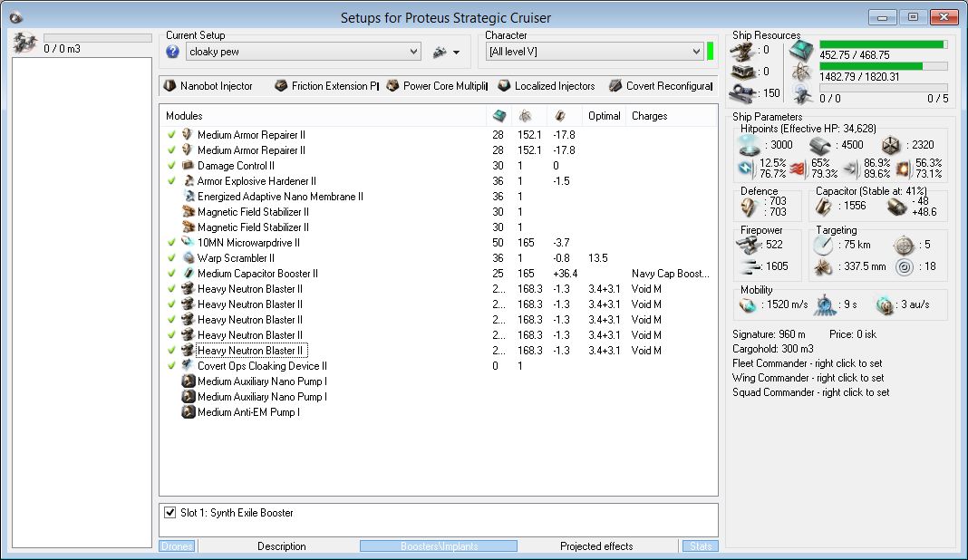Click the turret hardpoints icon in Ship Resources
Viewport: 968px width, 560px height.
click(x=742, y=51)
